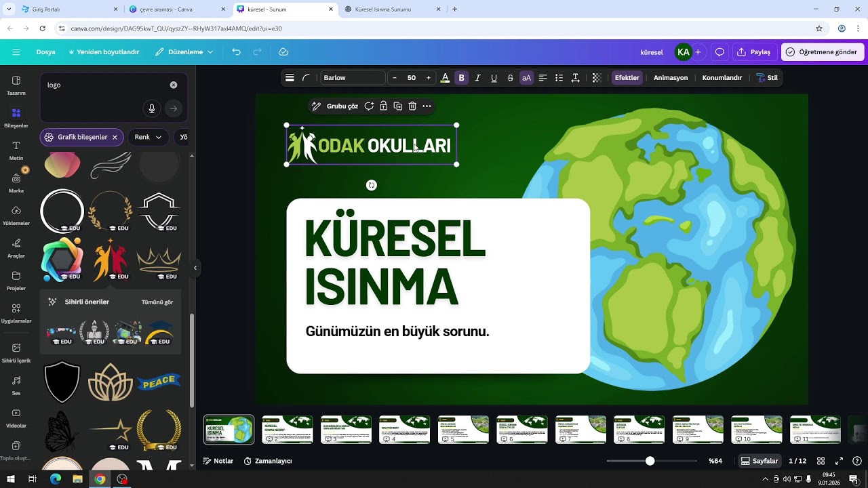Screen dimensions: 868x488
Task: Increase font size with the plus button
Action: click(428, 78)
